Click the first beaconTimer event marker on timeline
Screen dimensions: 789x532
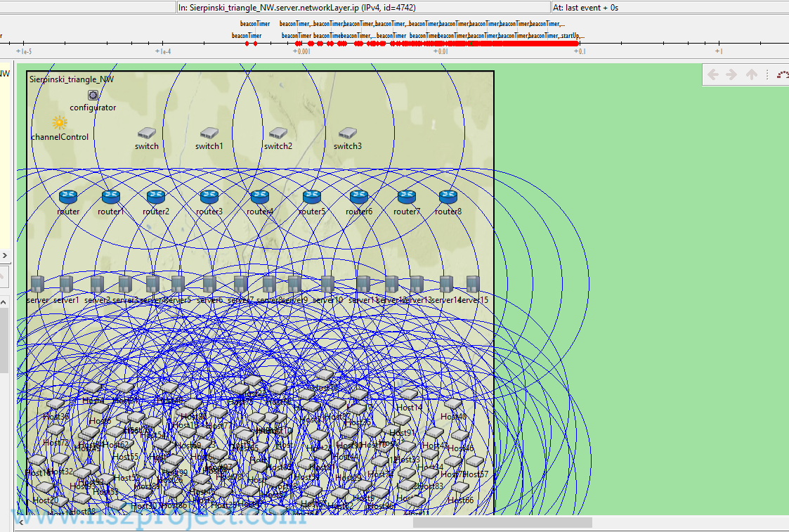(247, 44)
